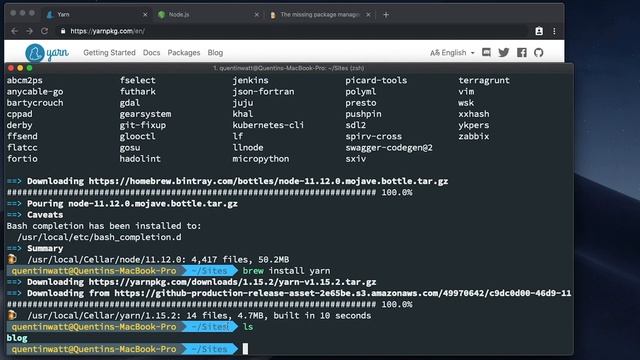
Task: Switch to the Node.js tab
Action: pyautogui.click(x=208, y=15)
